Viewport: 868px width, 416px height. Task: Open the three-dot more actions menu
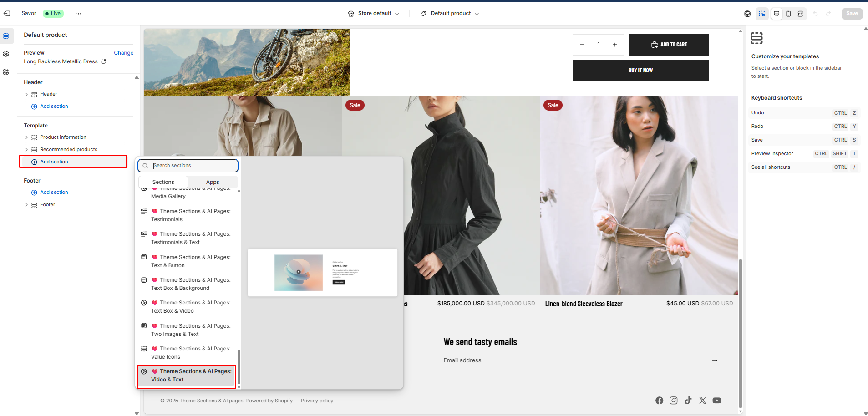tap(78, 14)
